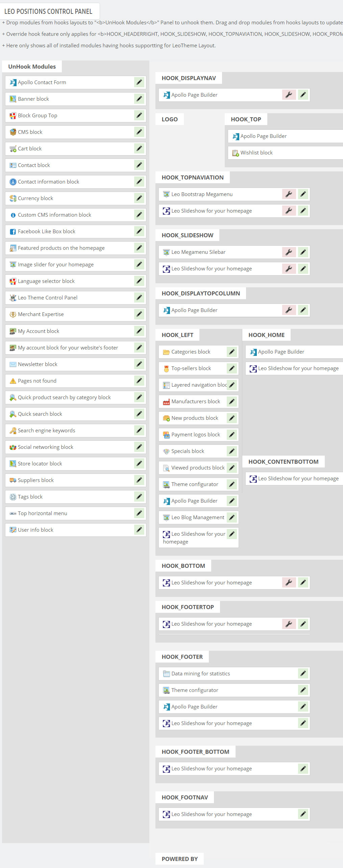Screen dimensions: 343x868
Task: Select Manufacturers block module in HOOK_LEFT
Action: (x=195, y=401)
